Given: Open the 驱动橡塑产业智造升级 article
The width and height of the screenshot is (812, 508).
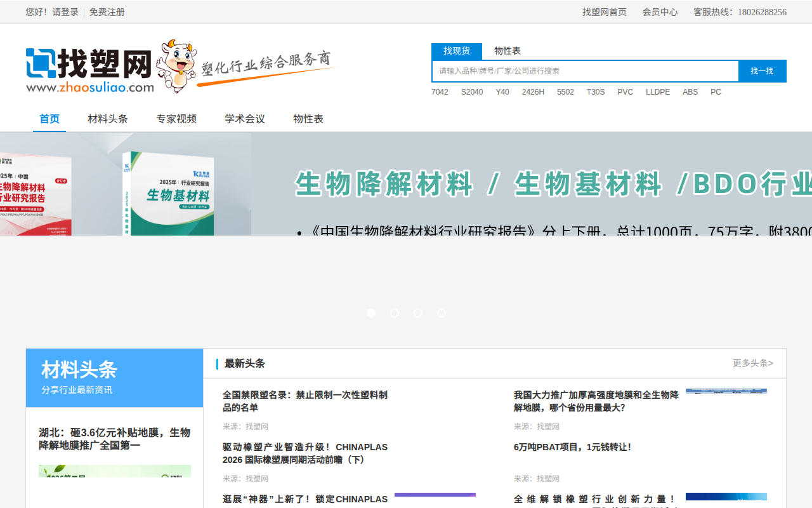Looking at the screenshot, I should pyautogui.click(x=305, y=453).
